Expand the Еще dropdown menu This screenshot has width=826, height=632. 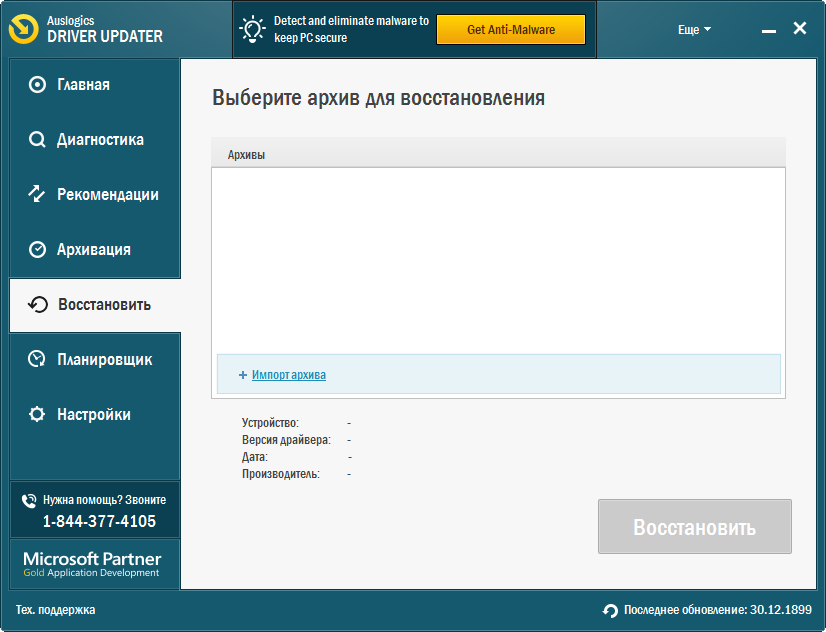click(x=694, y=30)
